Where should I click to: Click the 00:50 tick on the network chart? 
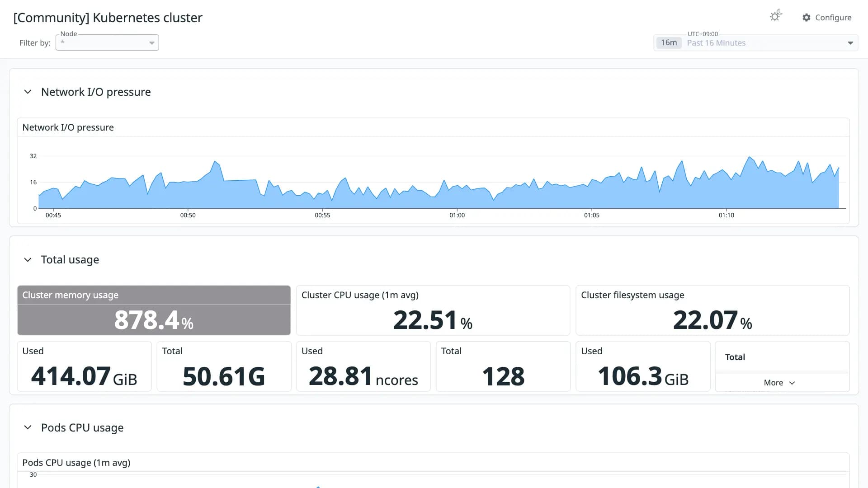(188, 215)
